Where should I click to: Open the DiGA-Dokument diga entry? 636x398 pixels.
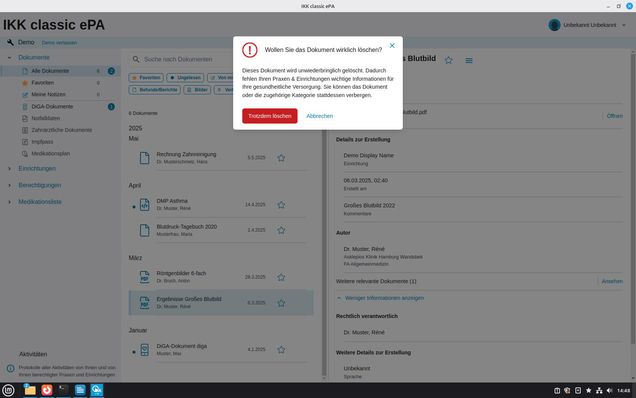pyautogui.click(x=221, y=350)
